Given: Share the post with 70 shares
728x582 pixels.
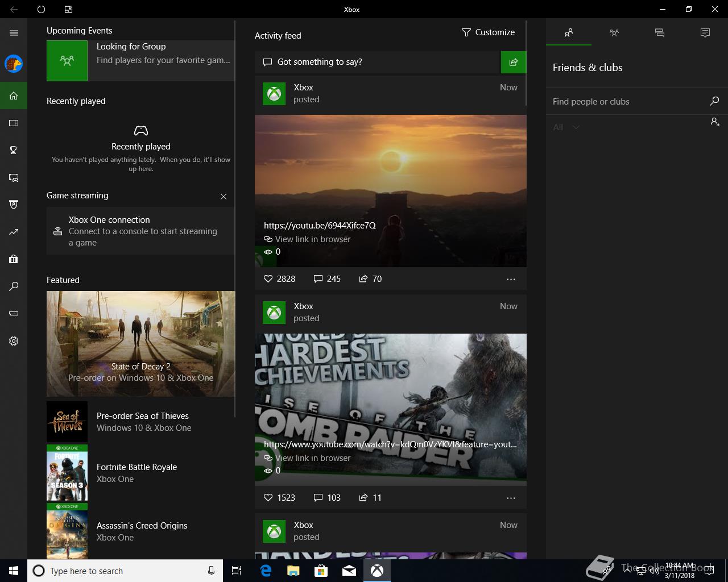Looking at the screenshot, I should point(370,278).
